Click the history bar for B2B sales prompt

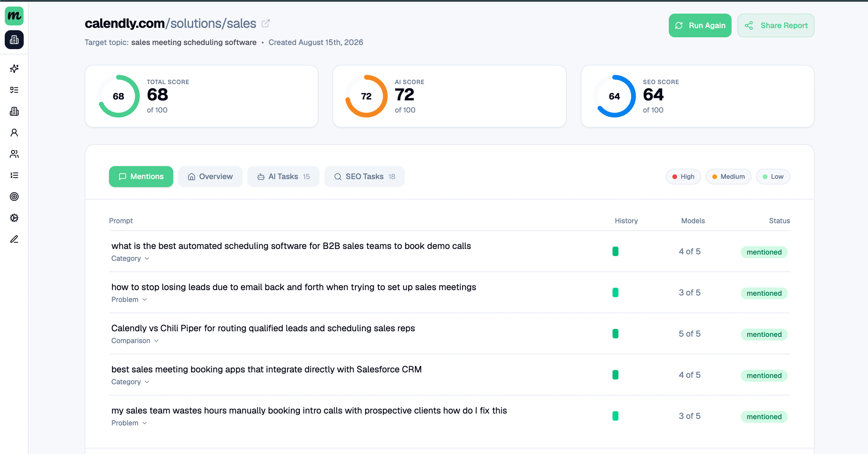click(x=615, y=251)
